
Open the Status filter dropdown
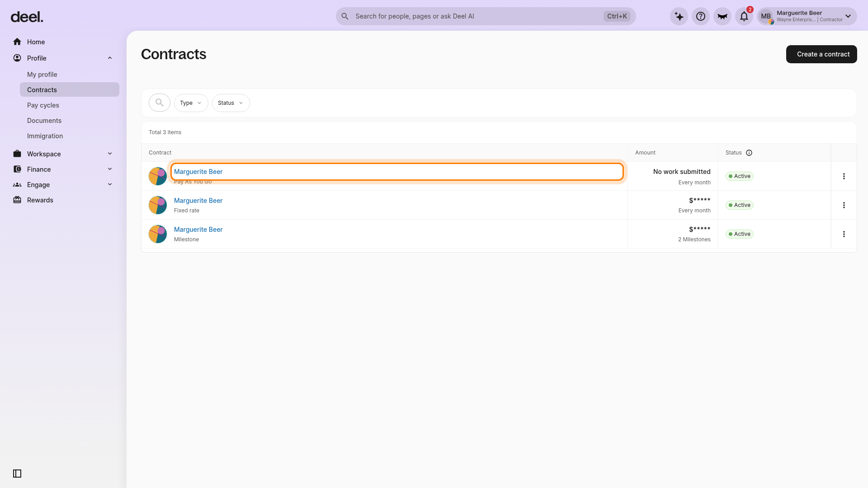[x=231, y=103]
